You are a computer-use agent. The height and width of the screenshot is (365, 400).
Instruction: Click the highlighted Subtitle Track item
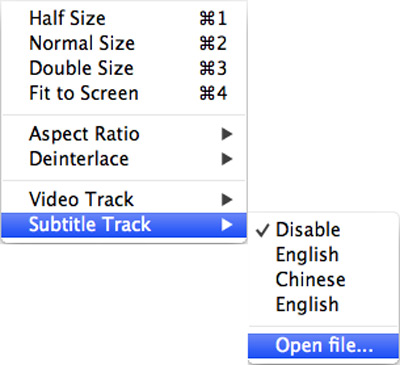click(x=124, y=225)
